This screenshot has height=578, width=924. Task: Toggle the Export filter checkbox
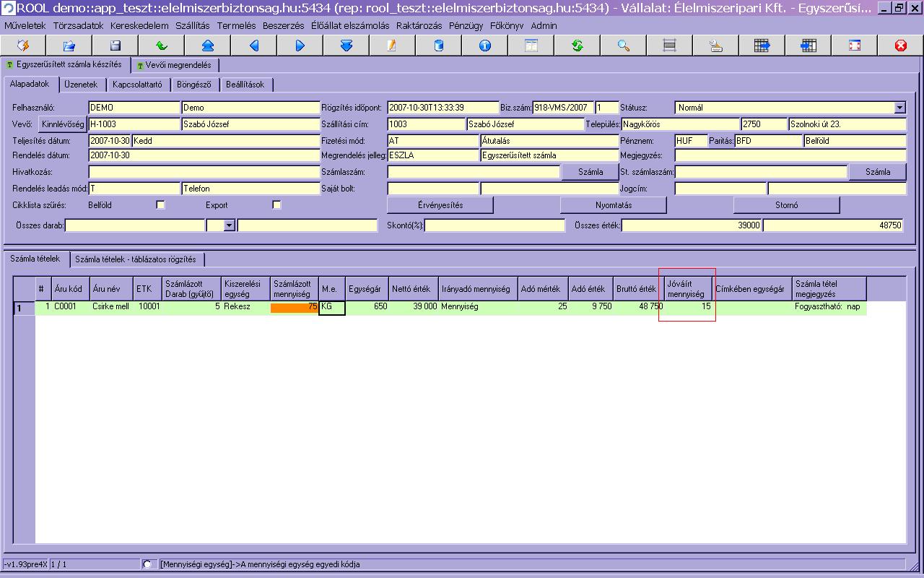(x=276, y=205)
